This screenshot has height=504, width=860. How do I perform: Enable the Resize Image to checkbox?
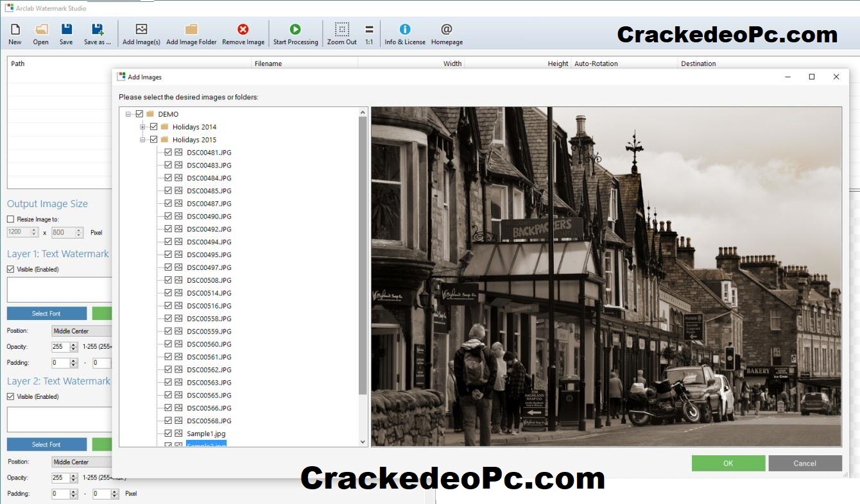[10, 219]
